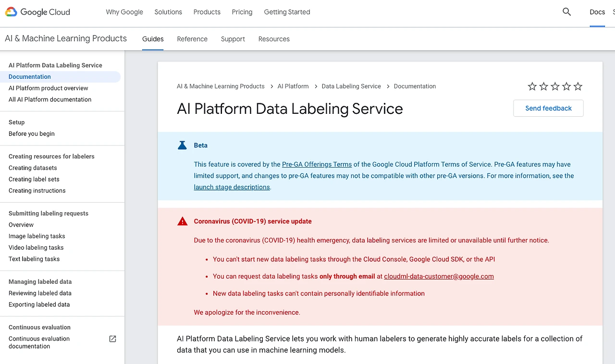This screenshot has width=615, height=364.
Task: Select Image labeling tasks in the sidebar
Action: [x=37, y=236]
